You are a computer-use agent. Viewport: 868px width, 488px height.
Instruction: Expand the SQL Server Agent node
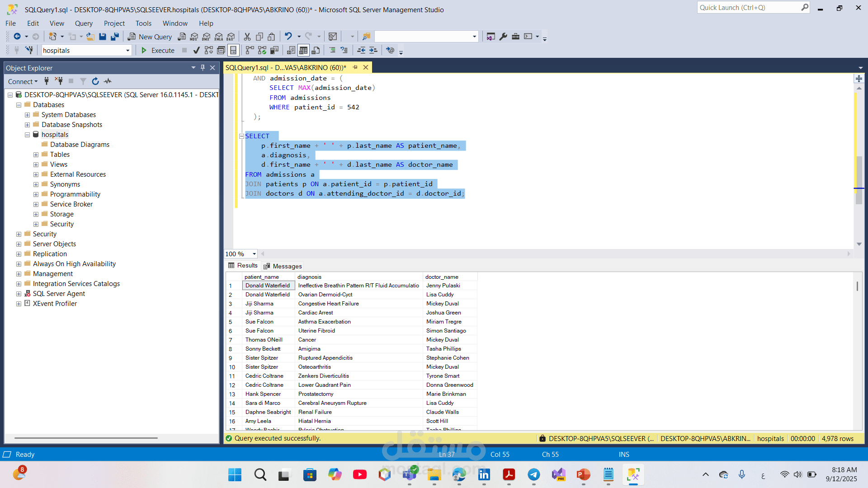(19, 294)
